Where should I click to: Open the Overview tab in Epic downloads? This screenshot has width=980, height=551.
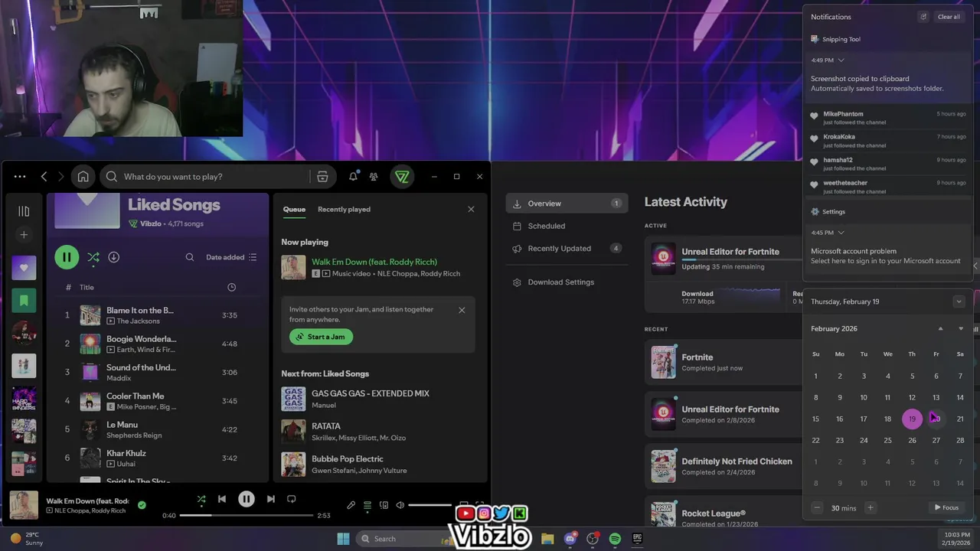click(x=567, y=204)
